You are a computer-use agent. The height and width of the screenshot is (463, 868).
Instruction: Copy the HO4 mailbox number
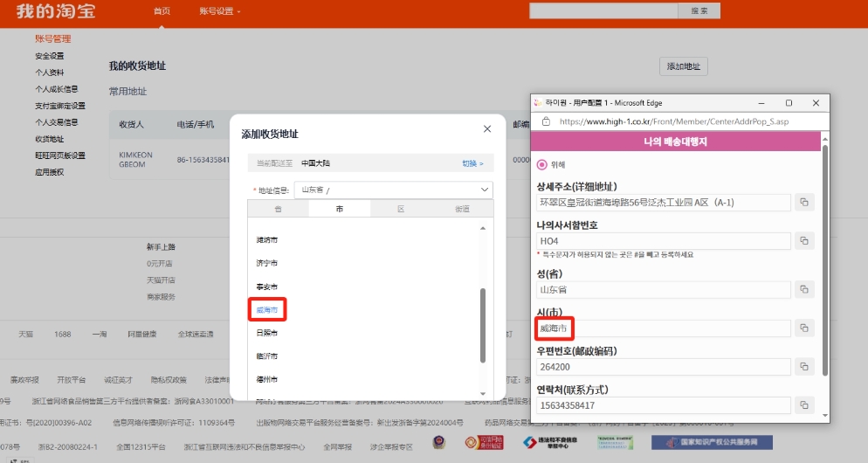(804, 241)
